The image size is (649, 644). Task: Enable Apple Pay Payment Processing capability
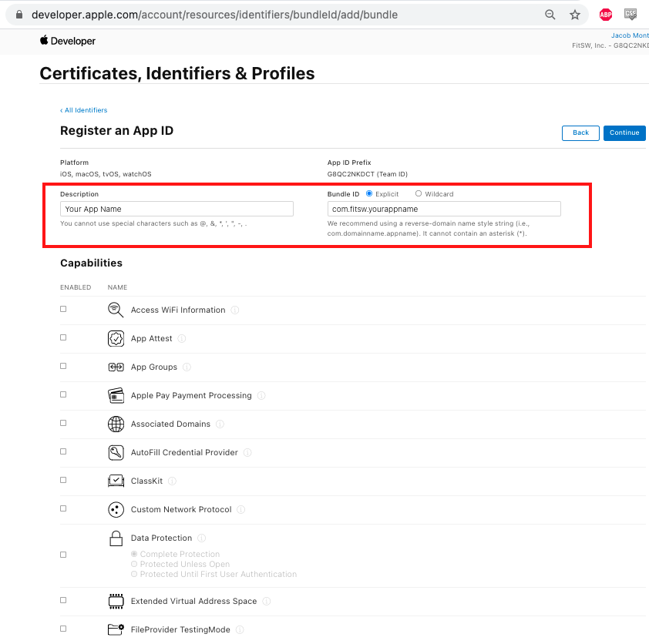coord(63,394)
